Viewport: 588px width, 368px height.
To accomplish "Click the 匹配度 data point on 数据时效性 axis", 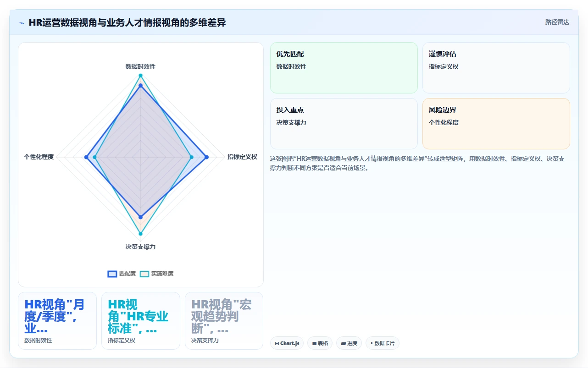I will click(140, 86).
